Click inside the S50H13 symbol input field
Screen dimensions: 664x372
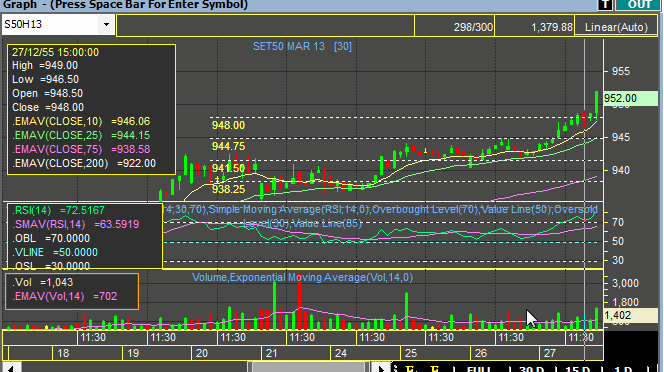point(50,25)
